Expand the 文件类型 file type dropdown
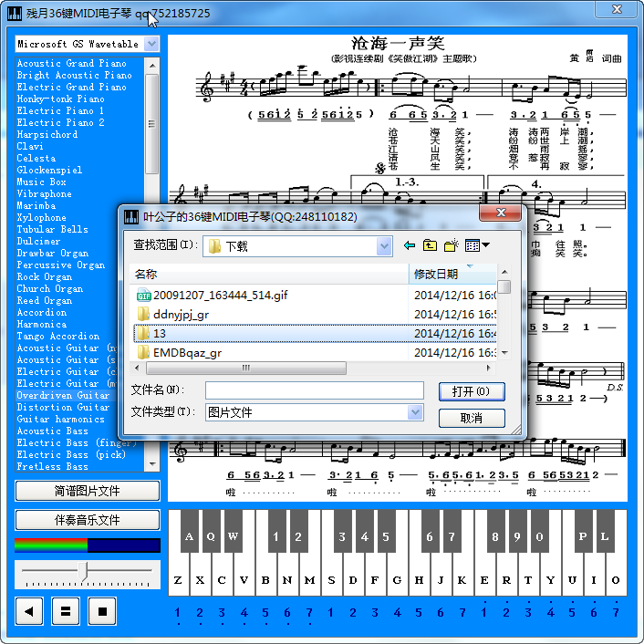Image resolution: width=644 pixels, height=644 pixels. (x=415, y=412)
